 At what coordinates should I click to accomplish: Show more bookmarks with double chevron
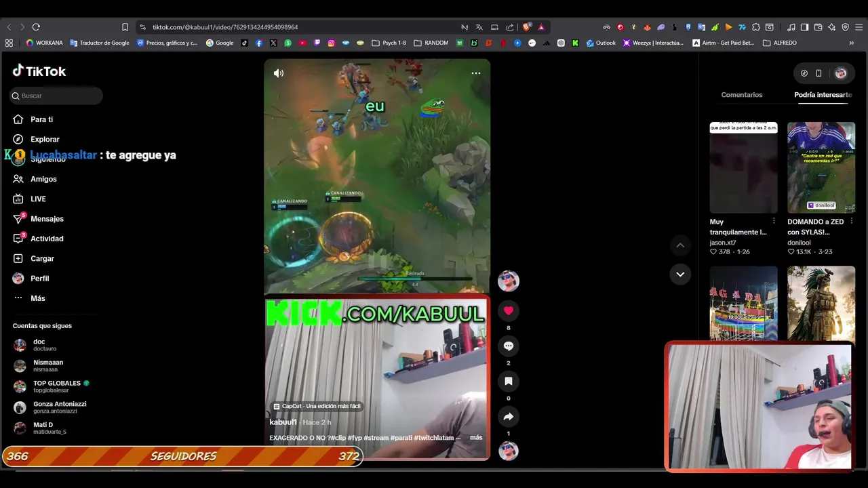852,43
